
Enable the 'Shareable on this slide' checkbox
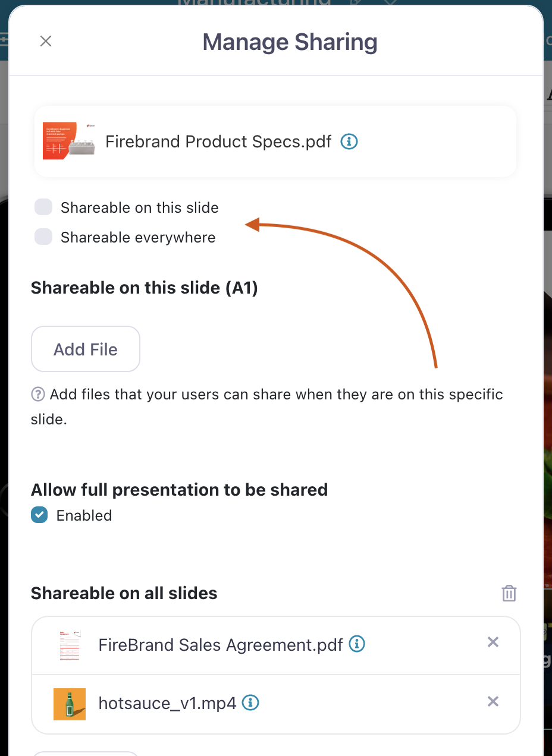43,207
